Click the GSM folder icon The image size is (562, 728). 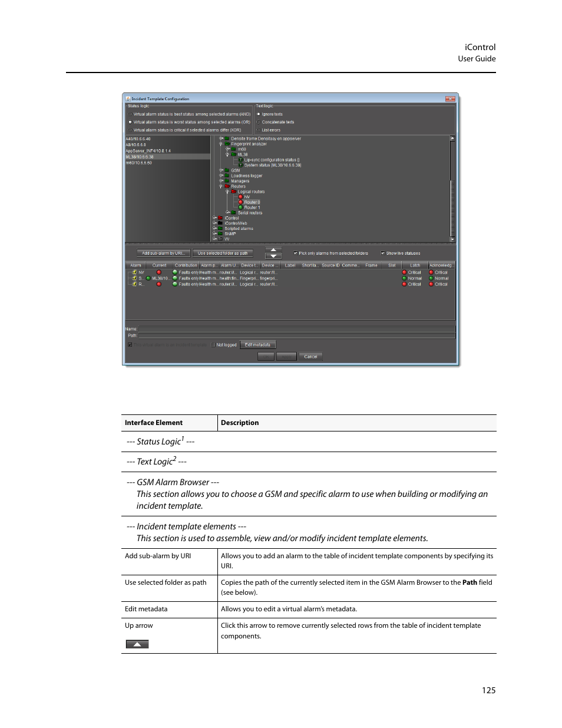[x=227, y=170]
